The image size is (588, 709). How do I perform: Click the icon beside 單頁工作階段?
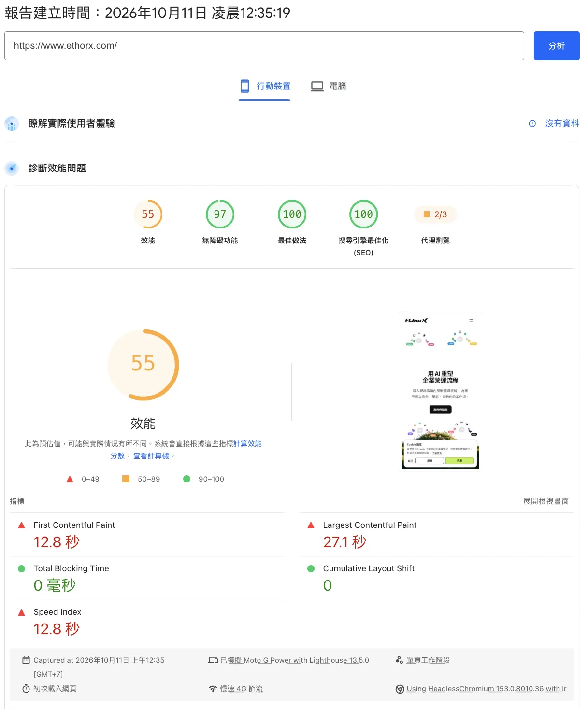400,660
